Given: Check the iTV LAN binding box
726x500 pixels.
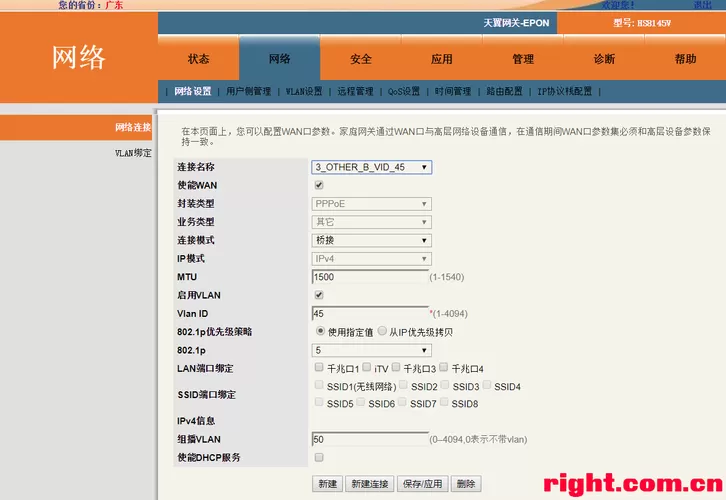Looking at the screenshot, I should point(366,367).
